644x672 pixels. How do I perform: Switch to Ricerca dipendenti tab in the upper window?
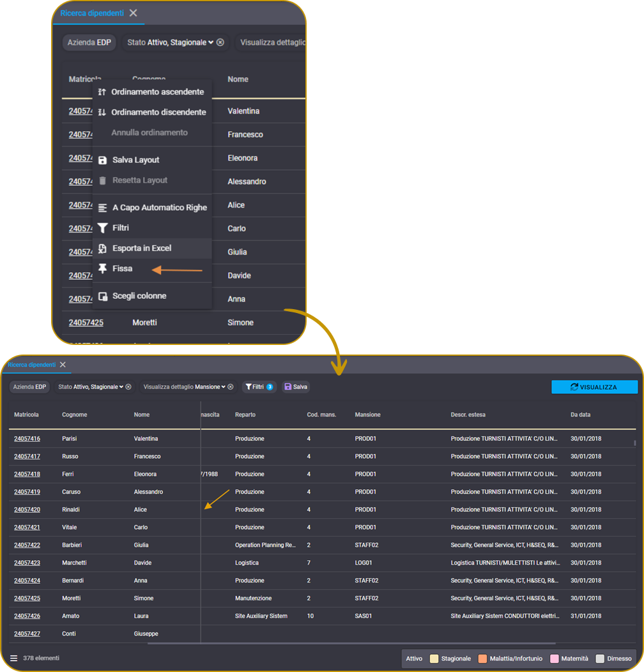[x=92, y=13]
